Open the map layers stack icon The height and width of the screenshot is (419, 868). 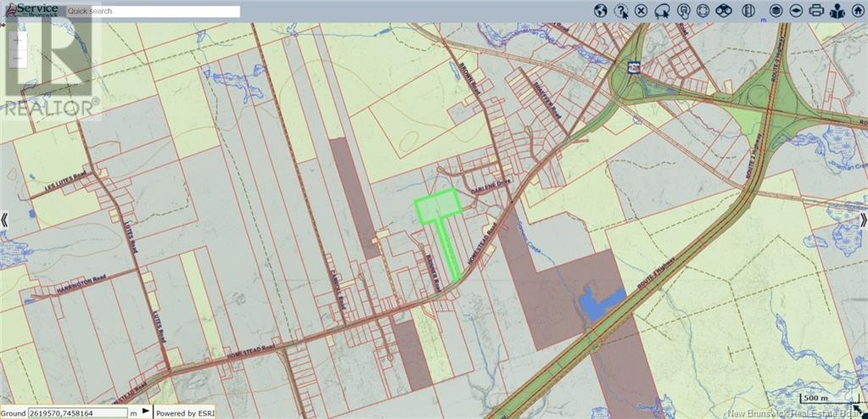[x=775, y=11]
